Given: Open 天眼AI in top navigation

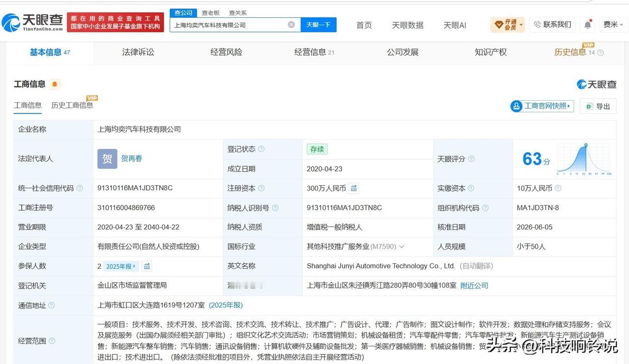Looking at the screenshot, I should (455, 25).
